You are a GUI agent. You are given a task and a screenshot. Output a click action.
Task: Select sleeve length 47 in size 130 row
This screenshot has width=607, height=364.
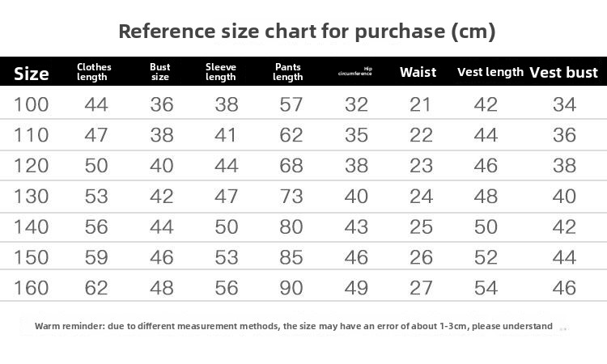(x=227, y=197)
